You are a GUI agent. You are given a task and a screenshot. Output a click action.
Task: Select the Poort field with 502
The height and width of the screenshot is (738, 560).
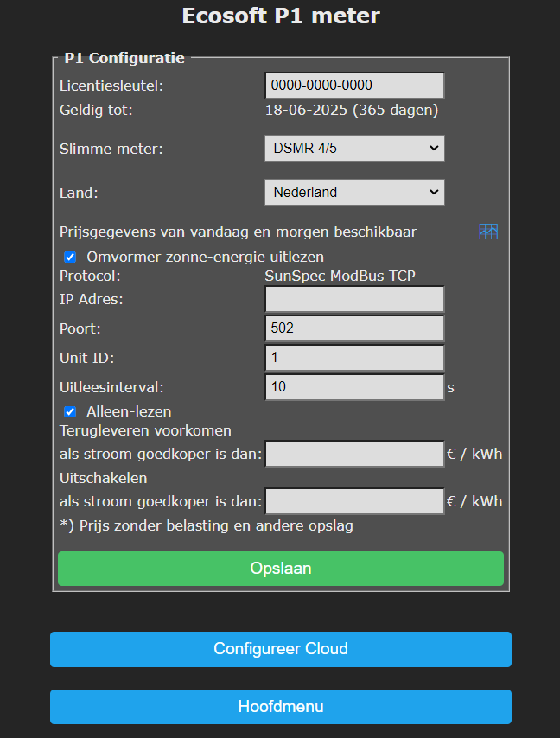click(354, 328)
